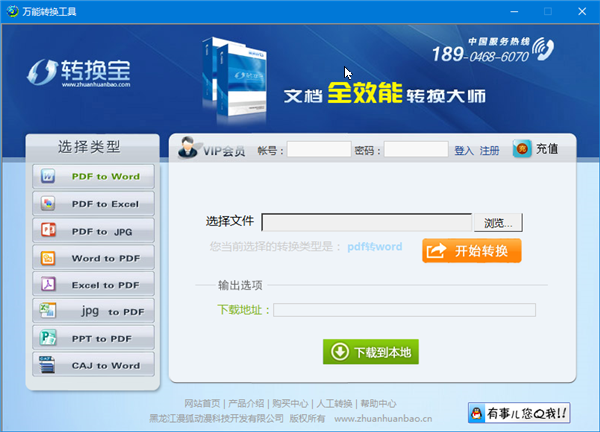Click the 选择类型 panel heading
600x432 pixels.
(x=89, y=147)
